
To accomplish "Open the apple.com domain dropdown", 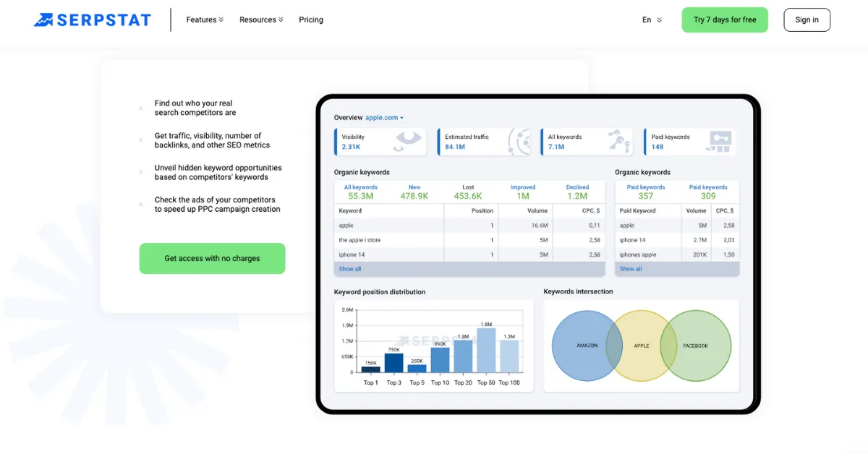I will pos(383,117).
